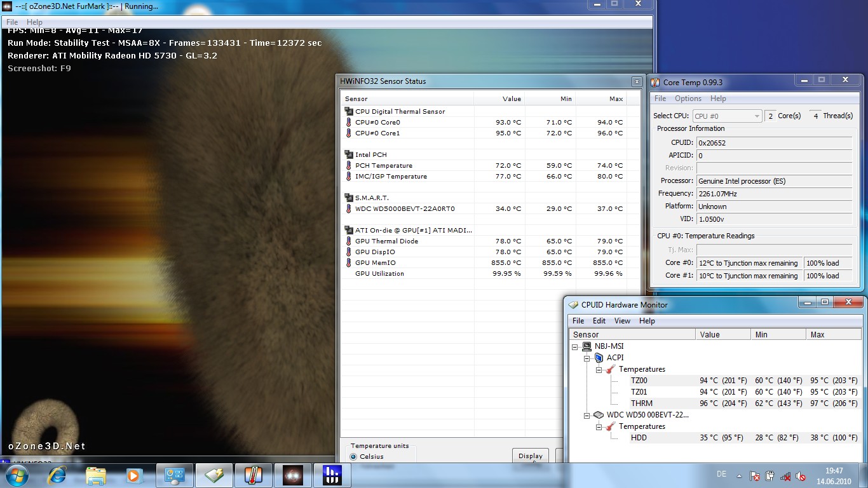
Task: Click the Action Center flag tray icon
Action: point(755,476)
